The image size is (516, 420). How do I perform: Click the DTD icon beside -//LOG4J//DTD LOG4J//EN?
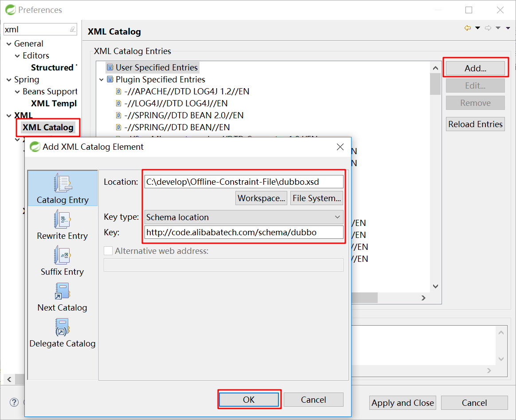click(x=118, y=103)
